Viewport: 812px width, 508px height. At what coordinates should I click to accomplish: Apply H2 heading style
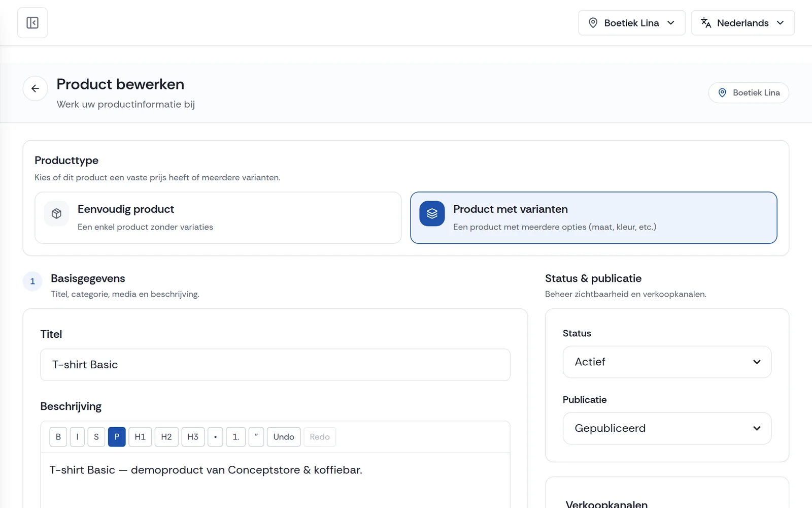point(166,437)
